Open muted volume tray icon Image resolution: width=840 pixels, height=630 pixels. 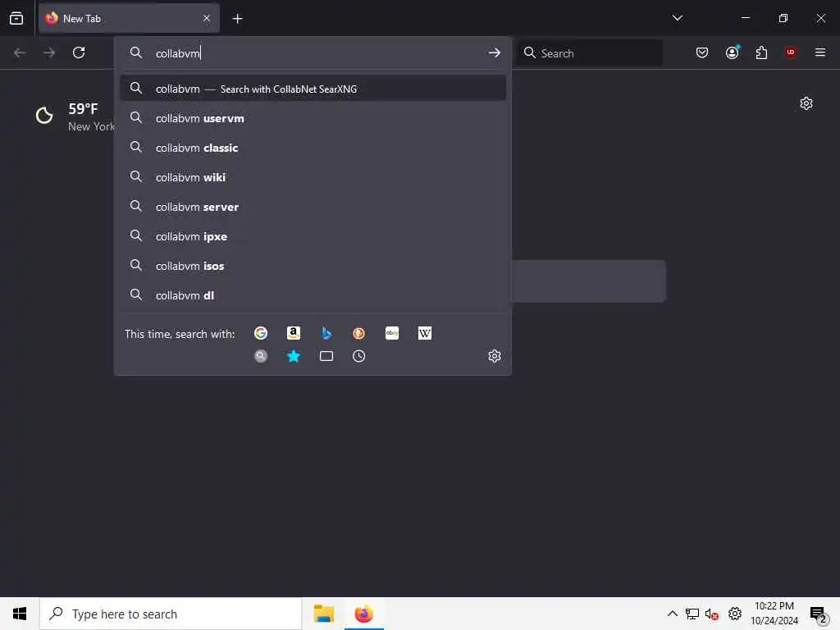(x=712, y=614)
